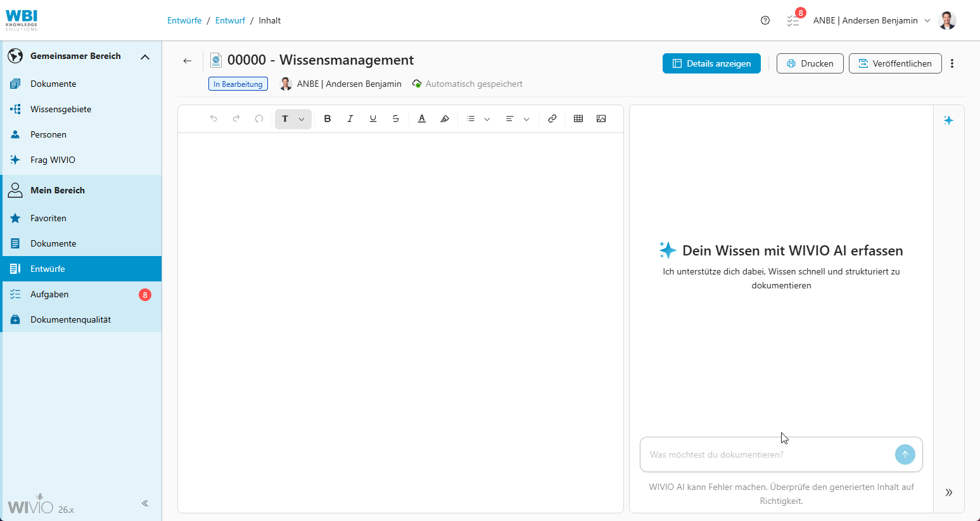This screenshot has width=980, height=521.
Task: Select Entwürfe in the sidebar
Action: pos(82,269)
